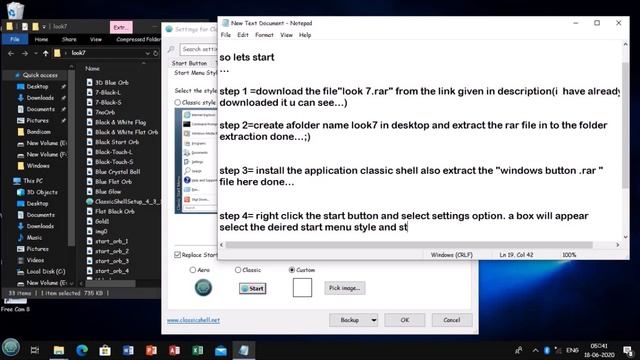Expand Explorer address bar history dropdown
This screenshot has width=640, height=360.
click(x=147, y=53)
